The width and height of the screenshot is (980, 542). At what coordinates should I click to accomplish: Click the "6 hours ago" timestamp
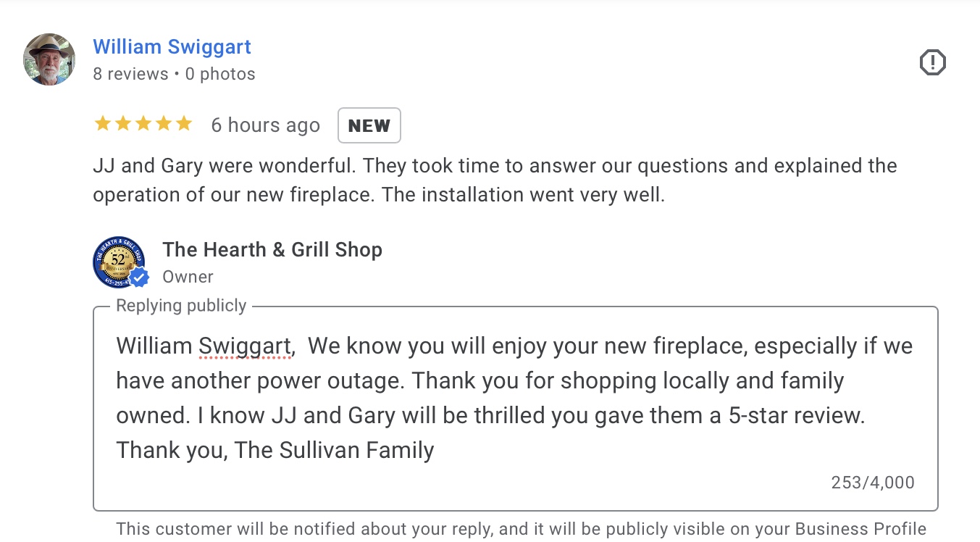265,125
